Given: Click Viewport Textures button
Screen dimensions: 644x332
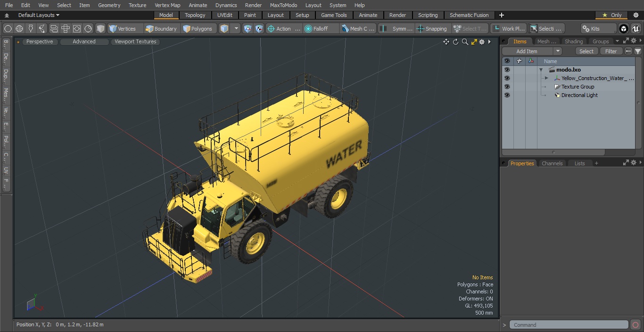Looking at the screenshot, I should click(135, 41).
